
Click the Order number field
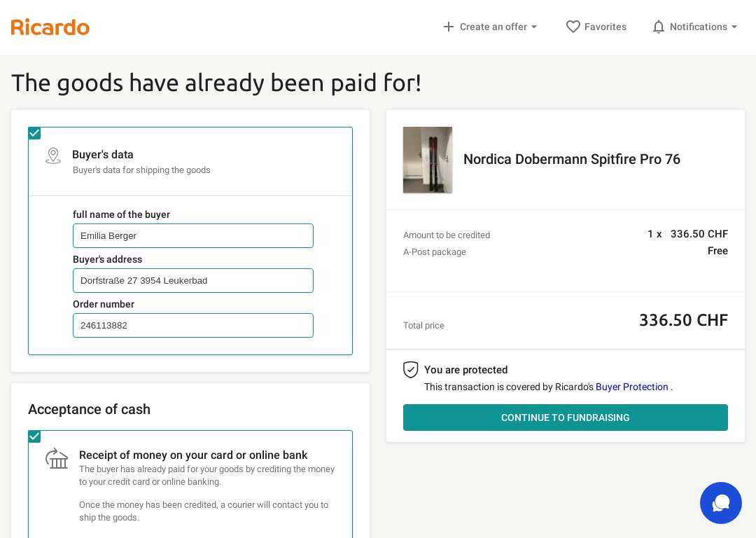[193, 325]
